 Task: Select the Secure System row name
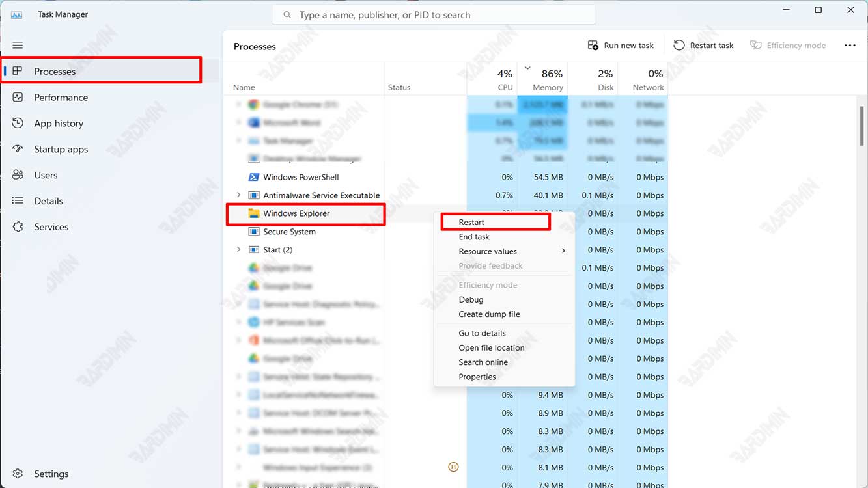click(289, 232)
